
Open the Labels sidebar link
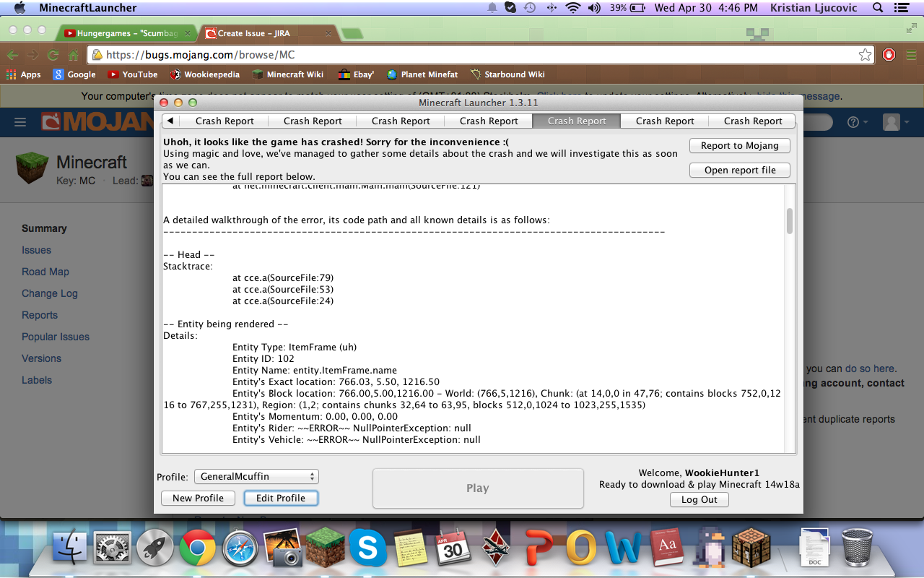tap(37, 380)
